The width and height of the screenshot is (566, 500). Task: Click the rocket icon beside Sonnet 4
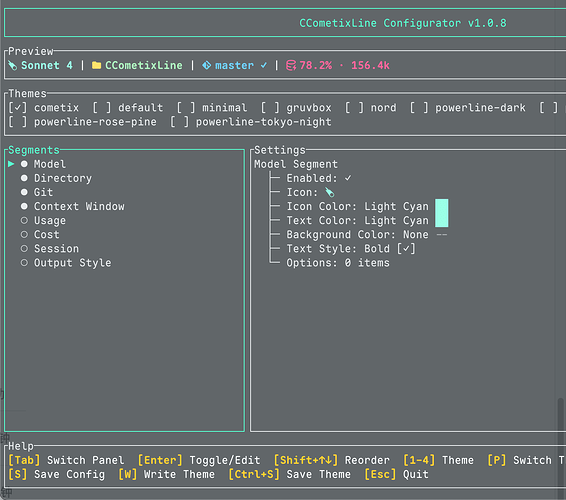point(13,66)
